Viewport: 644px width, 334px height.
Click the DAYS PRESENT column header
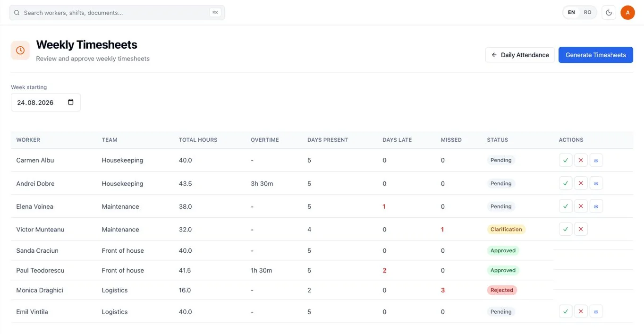click(328, 140)
